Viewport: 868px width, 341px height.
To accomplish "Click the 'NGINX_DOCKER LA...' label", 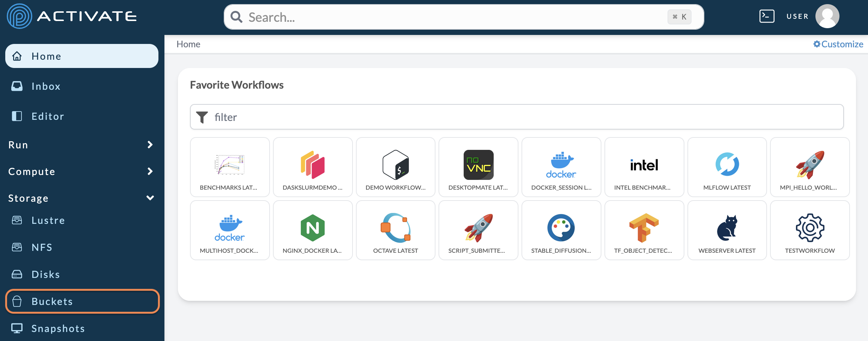I will pos(312,250).
